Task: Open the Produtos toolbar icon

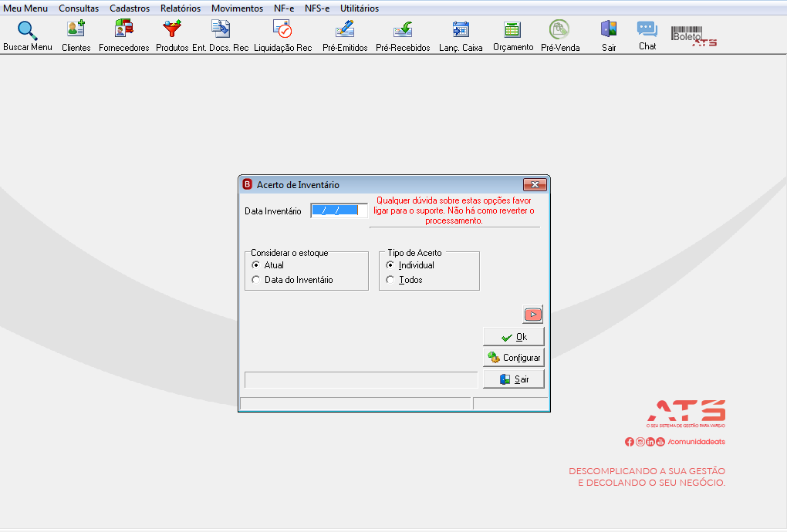Action: coord(171,29)
